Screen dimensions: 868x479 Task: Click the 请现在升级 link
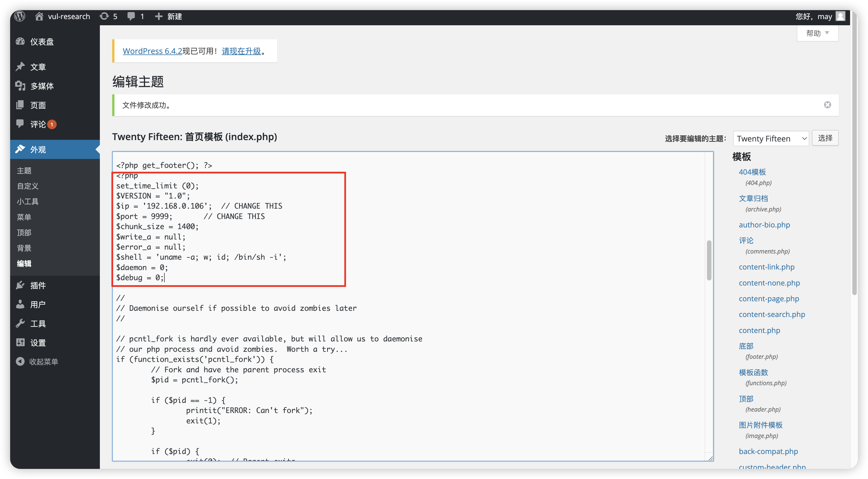(x=241, y=51)
